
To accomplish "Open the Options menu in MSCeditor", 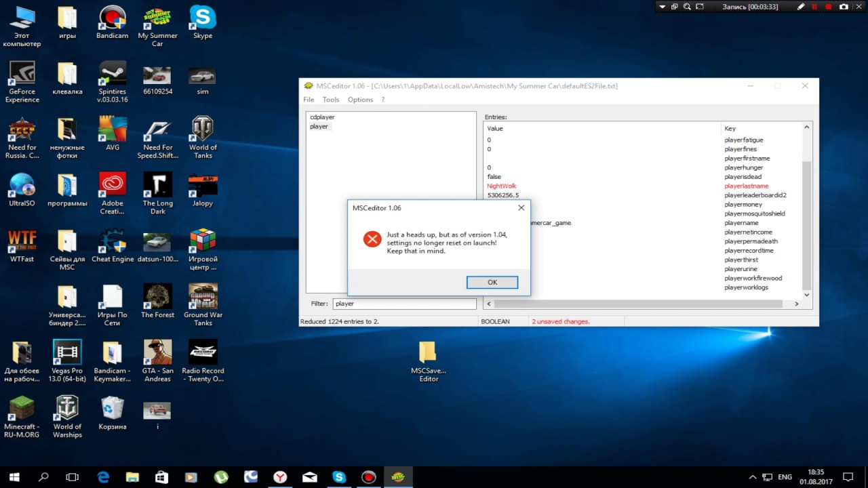I will (360, 100).
